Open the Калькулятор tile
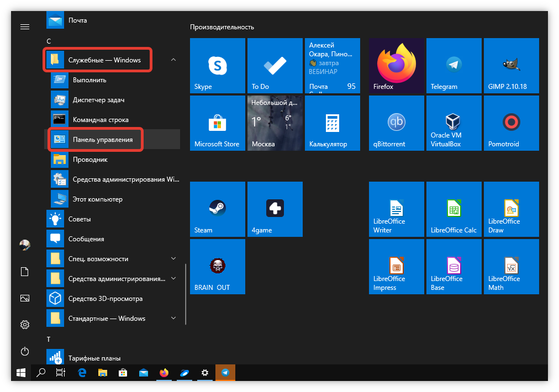This screenshot has height=392, width=559. tap(333, 123)
